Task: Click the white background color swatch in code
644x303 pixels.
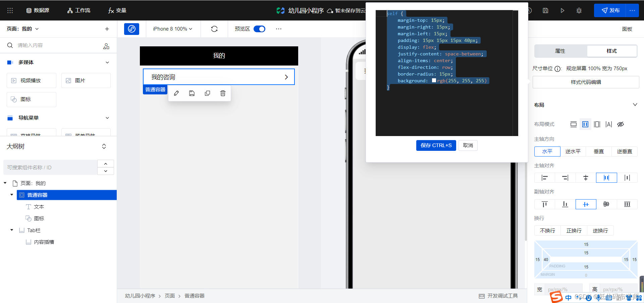Action: [x=434, y=81]
